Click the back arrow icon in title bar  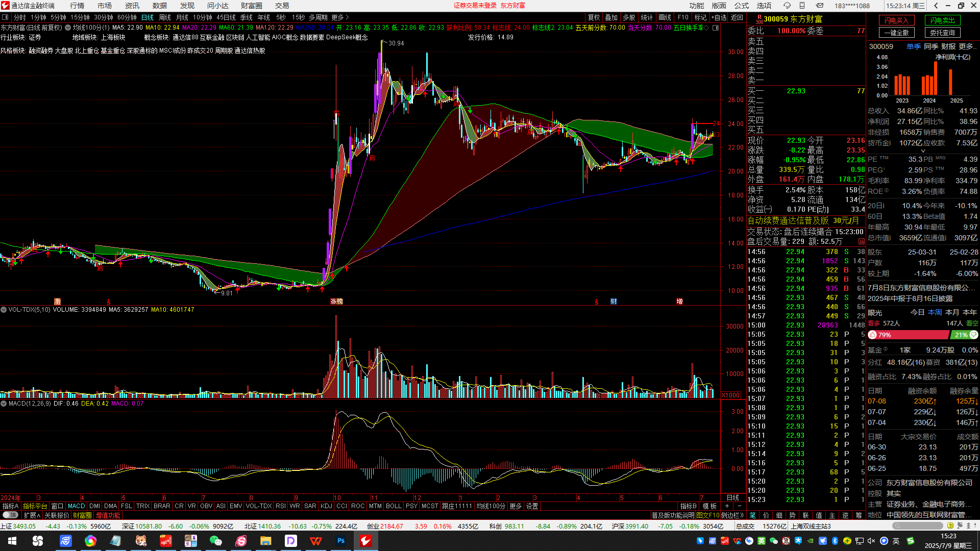[936, 6]
